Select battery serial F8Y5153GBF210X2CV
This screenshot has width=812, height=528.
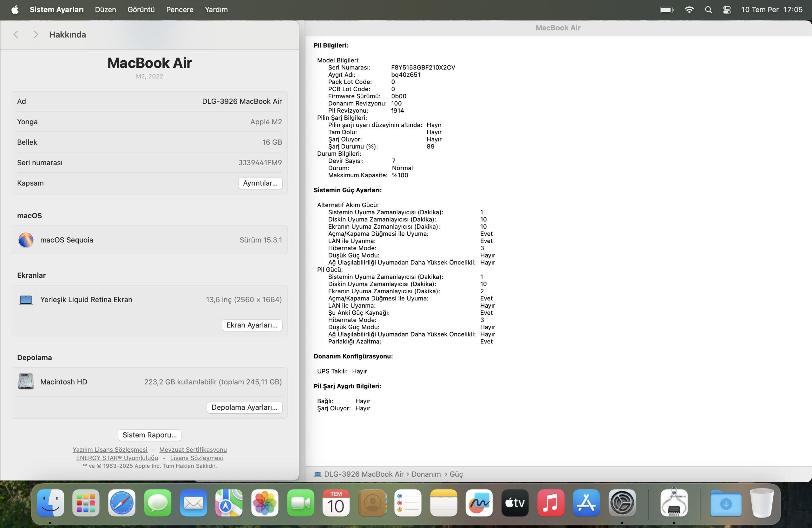tap(423, 68)
